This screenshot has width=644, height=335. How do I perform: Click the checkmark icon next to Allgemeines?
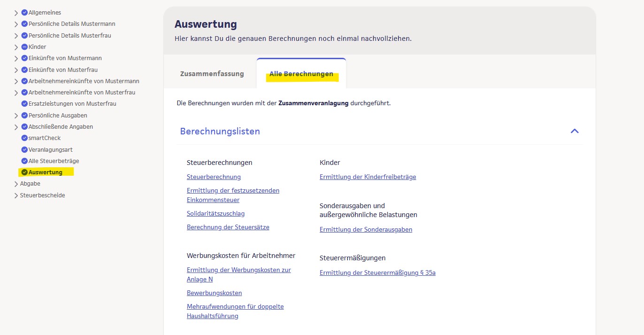pos(24,13)
